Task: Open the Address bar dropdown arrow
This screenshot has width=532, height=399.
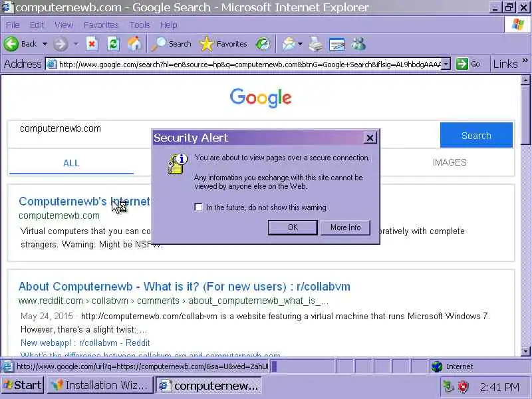Action: pyautogui.click(x=446, y=64)
